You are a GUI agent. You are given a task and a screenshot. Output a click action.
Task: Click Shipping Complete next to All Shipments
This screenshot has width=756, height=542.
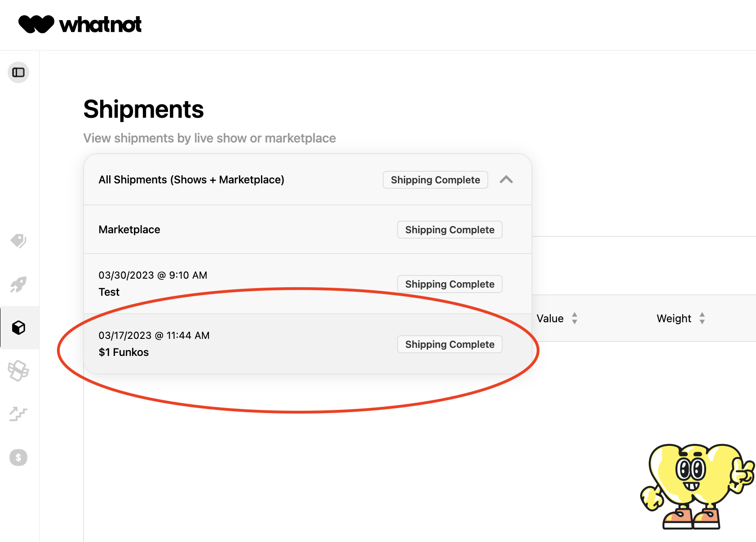click(435, 180)
